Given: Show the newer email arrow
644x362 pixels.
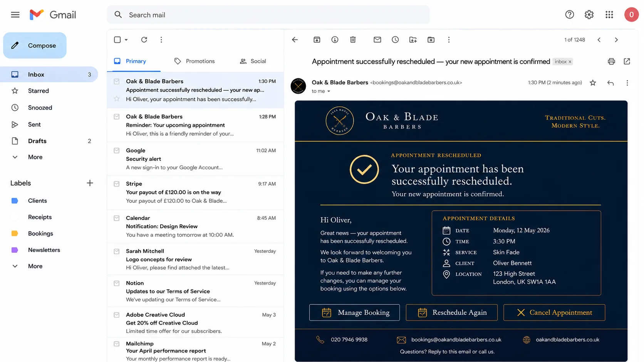Looking at the screenshot, I should tap(599, 40).
